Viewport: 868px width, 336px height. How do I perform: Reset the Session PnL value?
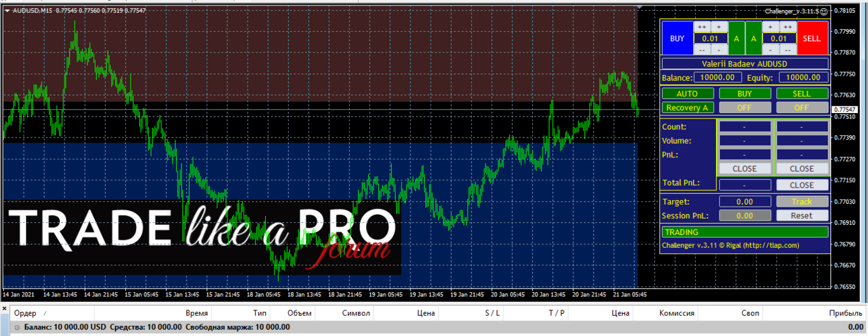click(x=801, y=215)
